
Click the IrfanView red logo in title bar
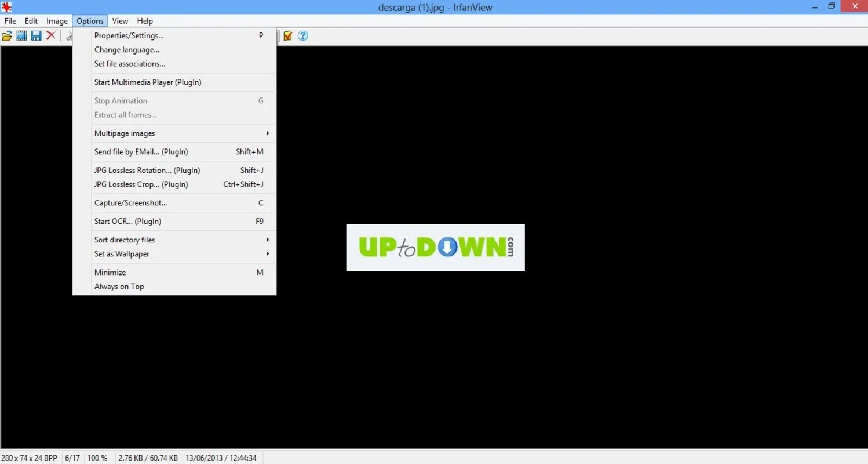point(6,7)
